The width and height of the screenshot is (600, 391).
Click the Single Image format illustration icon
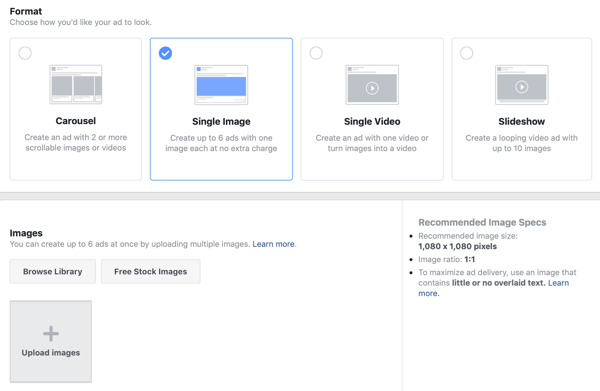tap(221, 85)
